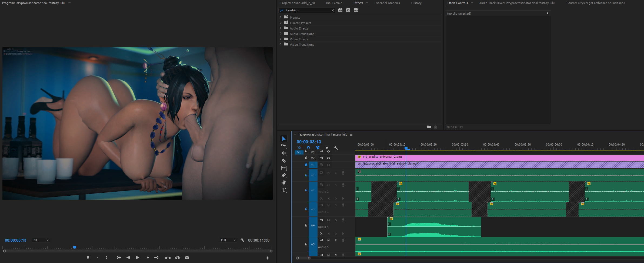Play the sequence in Program monitor
The image size is (644, 263).
pyautogui.click(x=137, y=258)
